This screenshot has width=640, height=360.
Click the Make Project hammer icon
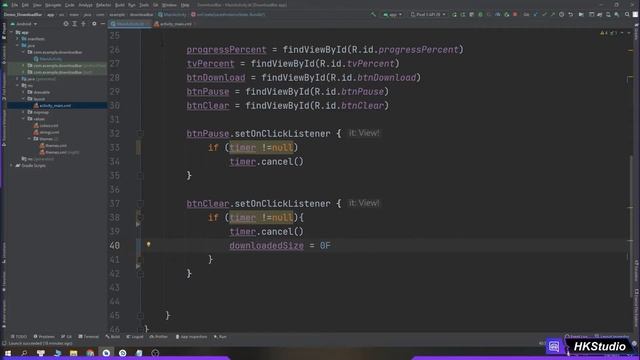pyautogui.click(x=373, y=14)
